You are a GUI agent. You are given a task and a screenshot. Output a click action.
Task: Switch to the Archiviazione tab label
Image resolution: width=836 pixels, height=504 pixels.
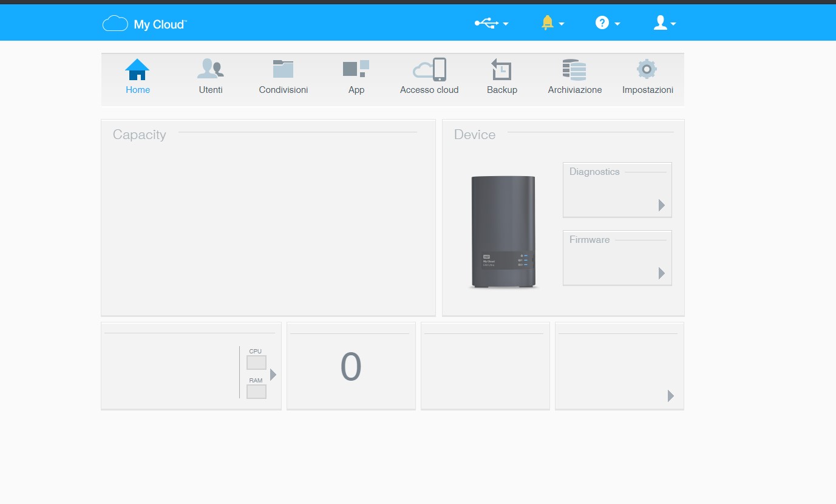tap(575, 90)
